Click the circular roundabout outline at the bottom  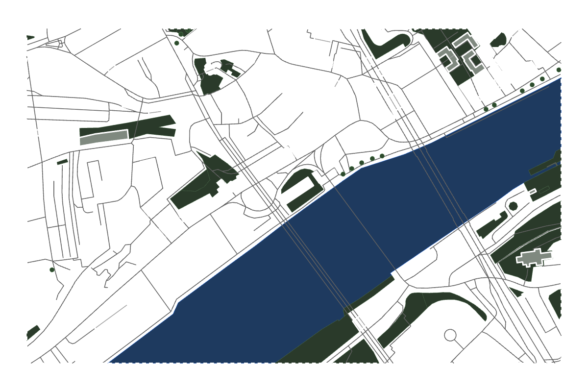tap(450, 335)
